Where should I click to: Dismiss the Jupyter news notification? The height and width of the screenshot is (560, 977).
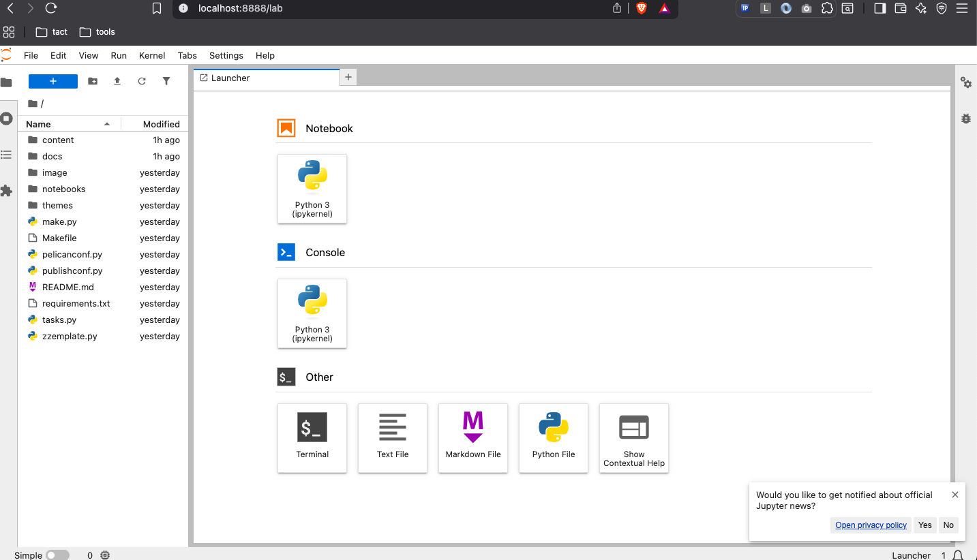tap(955, 495)
